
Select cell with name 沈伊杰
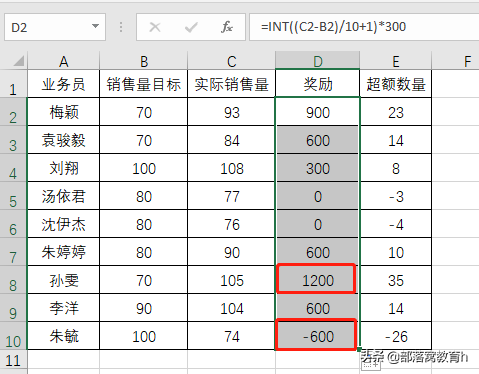[x=63, y=224]
